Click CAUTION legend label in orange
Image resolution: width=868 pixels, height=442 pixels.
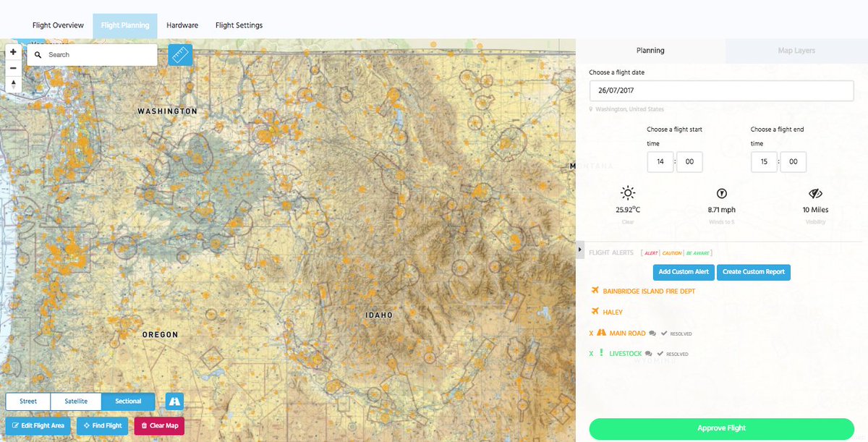point(672,253)
